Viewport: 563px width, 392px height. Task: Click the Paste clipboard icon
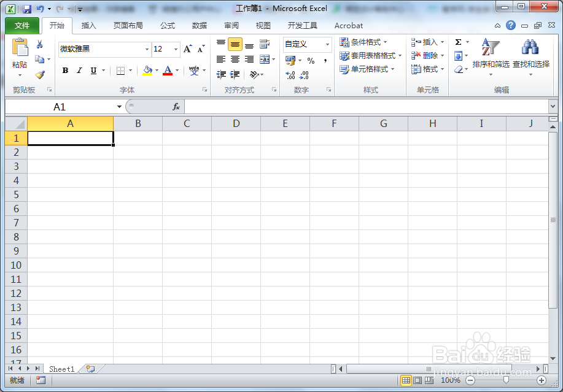coord(20,48)
